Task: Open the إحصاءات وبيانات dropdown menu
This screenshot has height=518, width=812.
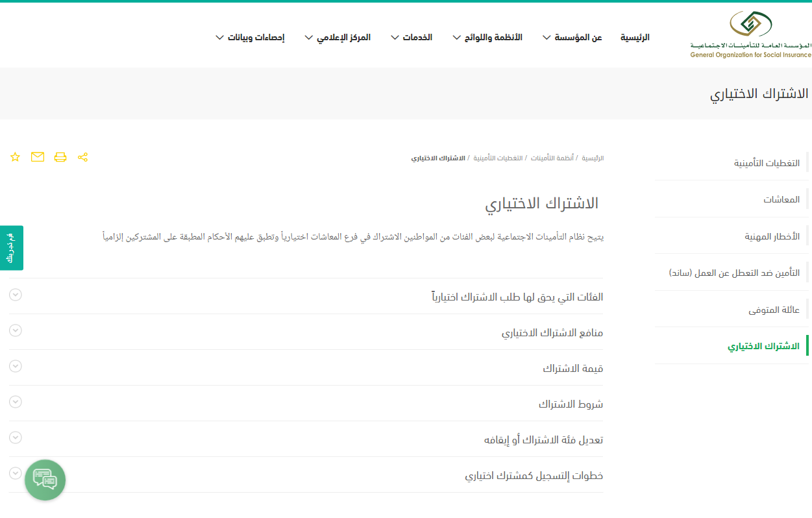Action: click(250, 38)
